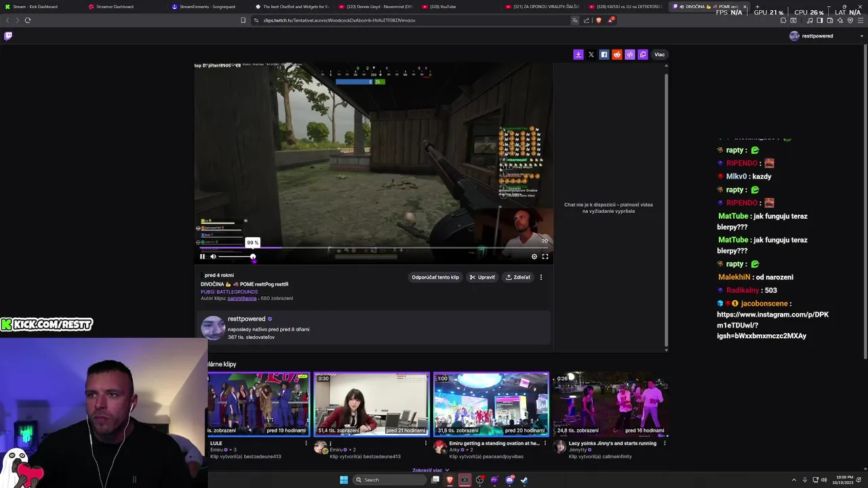Open resttpowered channel name link
This screenshot has height=488, width=868.
point(246,319)
